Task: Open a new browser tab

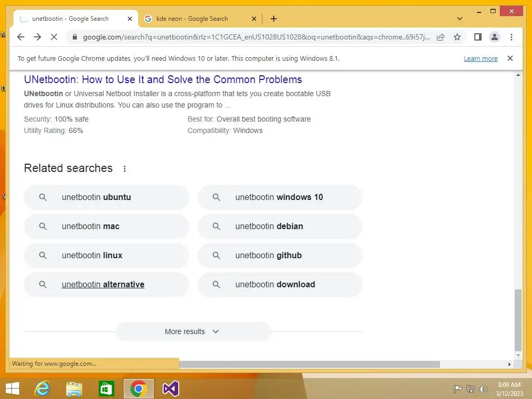Action: click(274, 19)
